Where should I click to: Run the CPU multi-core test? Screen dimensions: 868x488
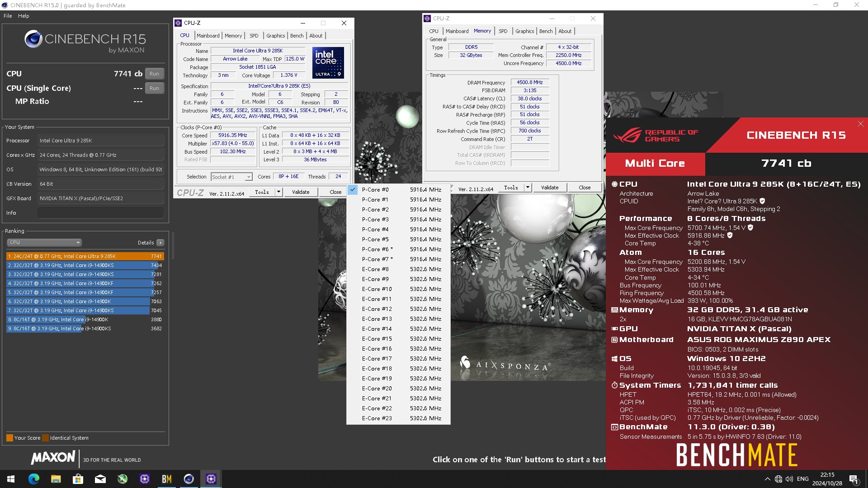point(155,74)
